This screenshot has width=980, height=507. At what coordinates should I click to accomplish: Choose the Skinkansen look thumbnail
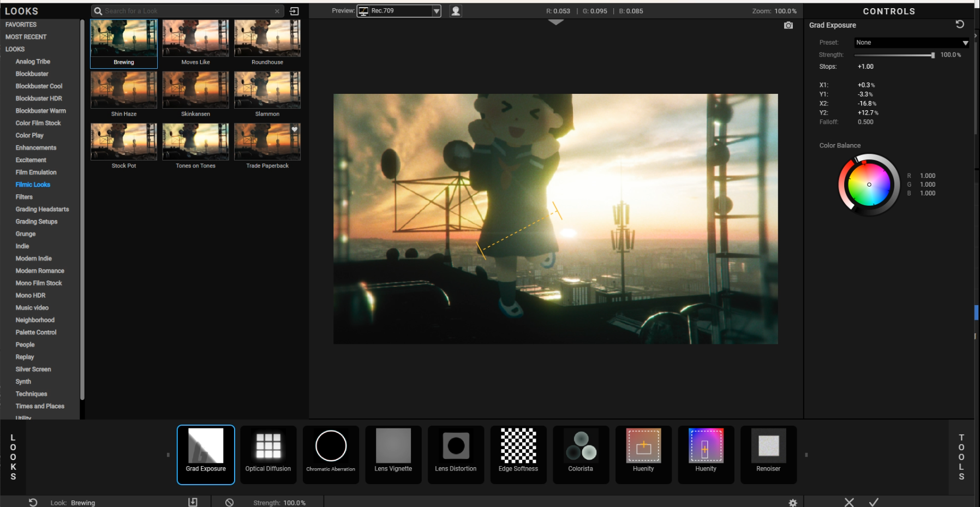click(195, 90)
